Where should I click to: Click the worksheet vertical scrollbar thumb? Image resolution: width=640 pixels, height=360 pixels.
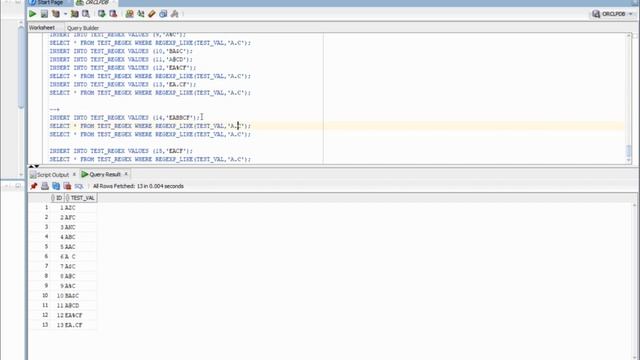coord(629,151)
